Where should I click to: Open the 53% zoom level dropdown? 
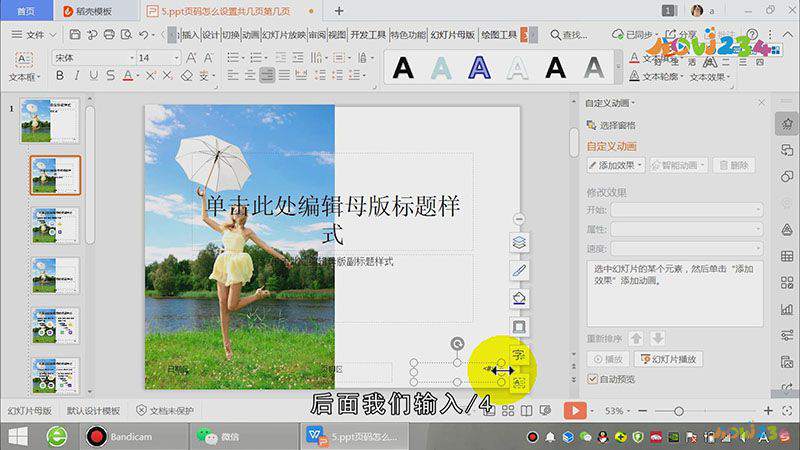click(629, 411)
